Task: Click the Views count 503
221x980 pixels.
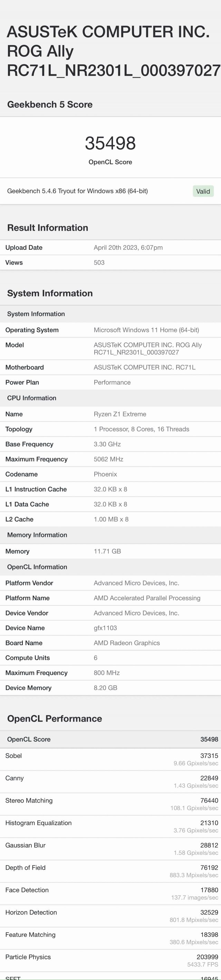Action: [x=99, y=263]
